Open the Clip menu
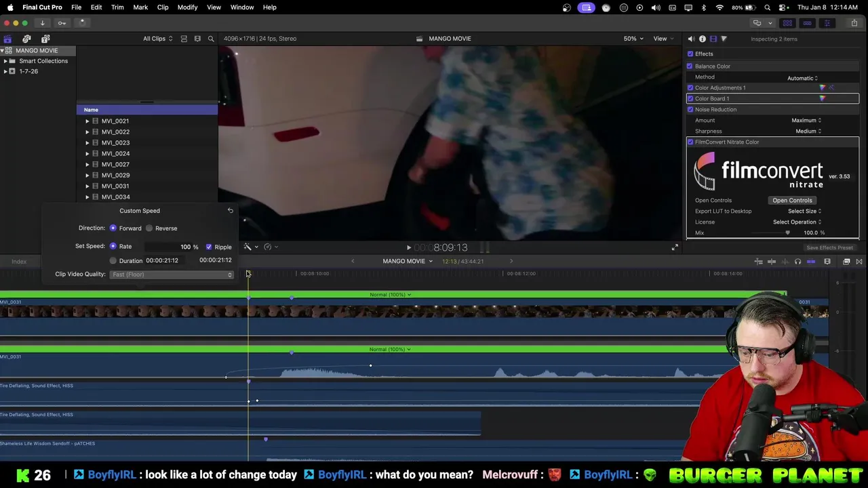Viewport: 868px width, 488px height. coord(163,7)
